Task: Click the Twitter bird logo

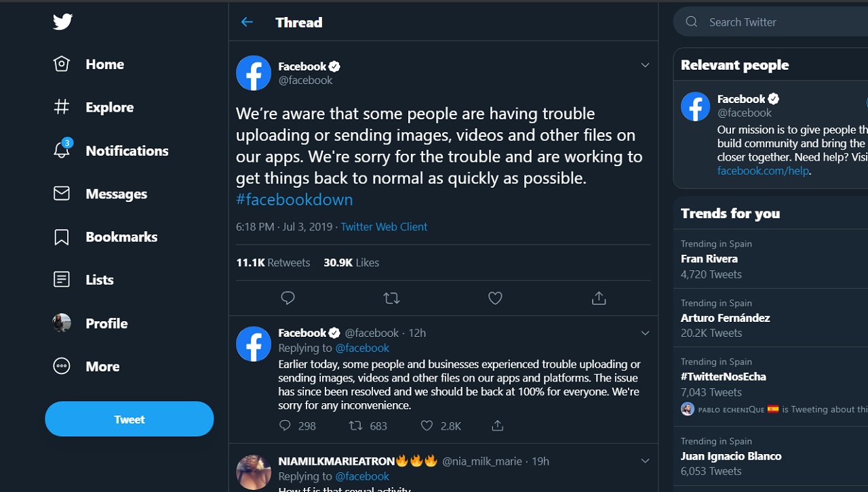Action: [x=62, y=22]
